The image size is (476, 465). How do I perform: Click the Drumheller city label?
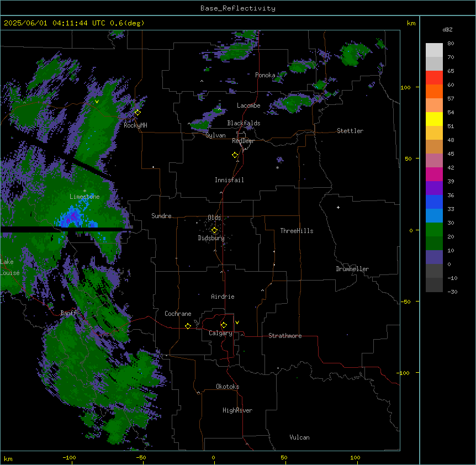pos(352,269)
